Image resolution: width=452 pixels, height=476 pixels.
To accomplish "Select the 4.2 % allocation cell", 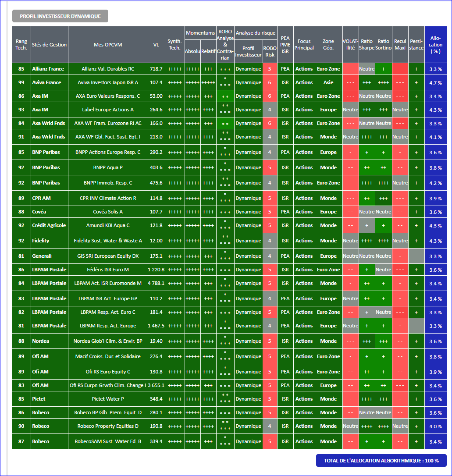I will pyautogui.click(x=436, y=183).
